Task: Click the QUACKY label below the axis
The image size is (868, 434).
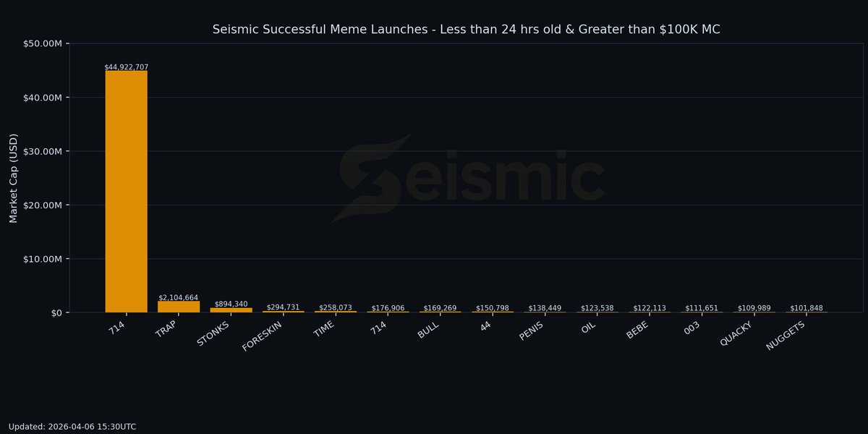Action: [737, 333]
